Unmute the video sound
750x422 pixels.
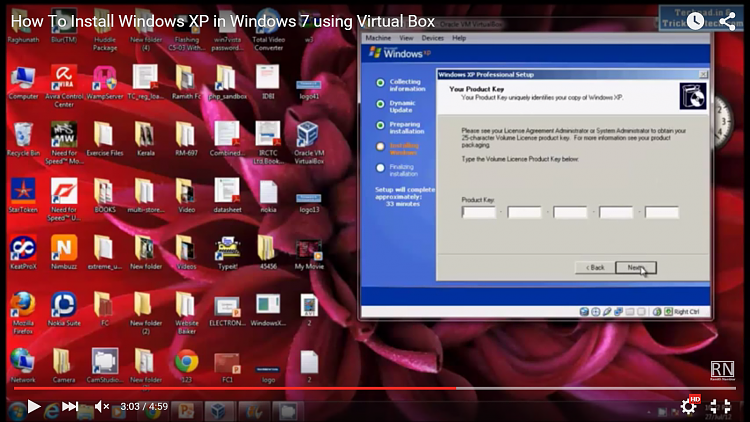(x=101, y=407)
